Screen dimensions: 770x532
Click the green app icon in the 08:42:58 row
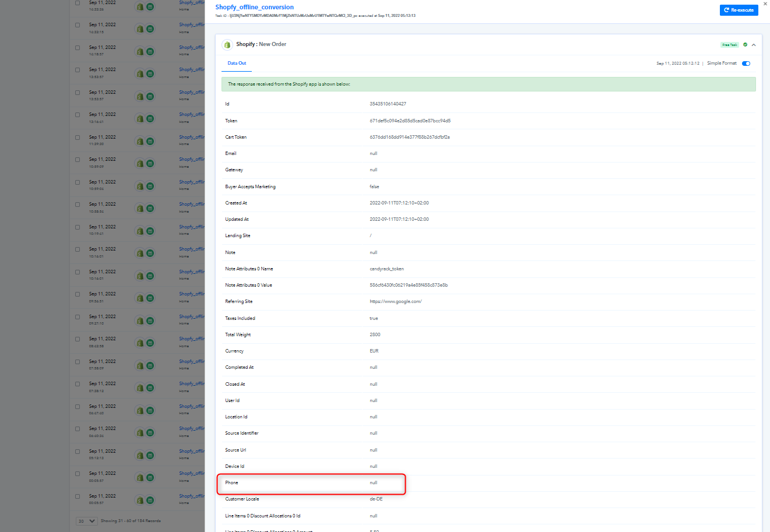pyautogui.click(x=150, y=343)
